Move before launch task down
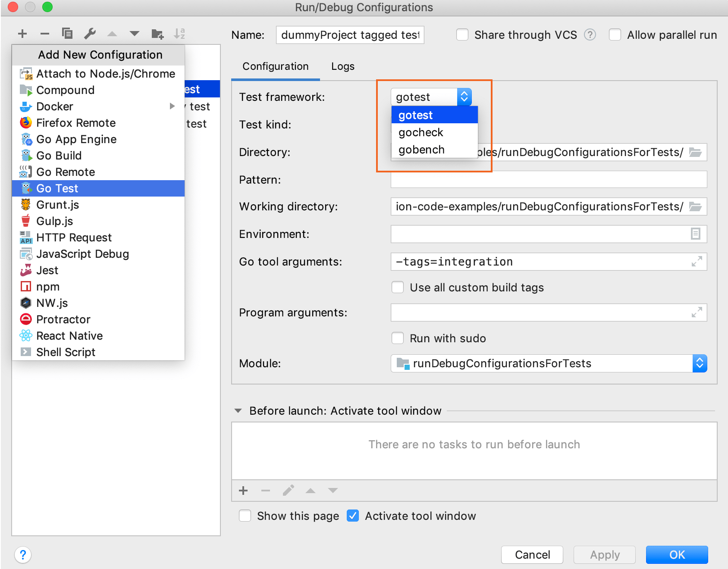Viewport: 728px width, 569px height. (x=333, y=490)
